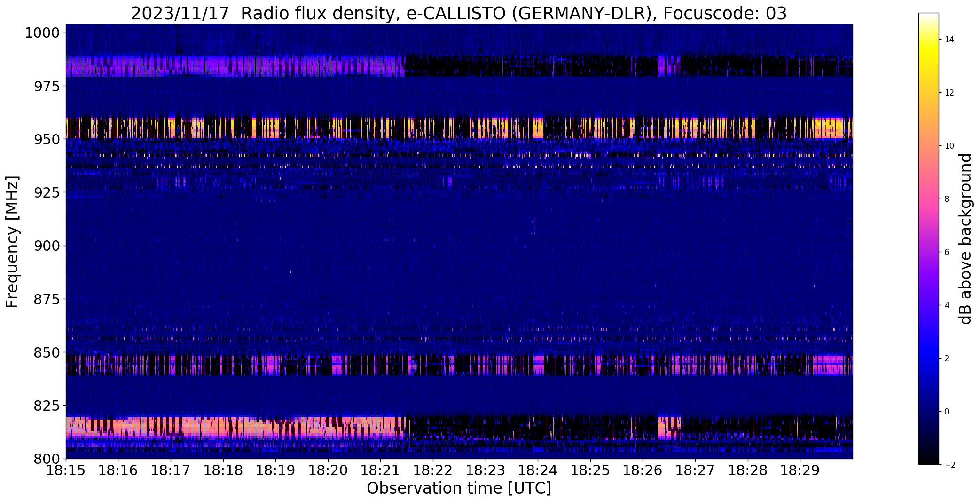Click the 1000 frequency tick label

point(42,33)
